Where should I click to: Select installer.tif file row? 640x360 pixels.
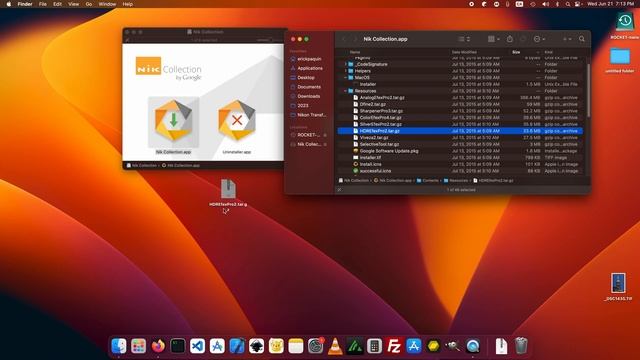coord(460,157)
